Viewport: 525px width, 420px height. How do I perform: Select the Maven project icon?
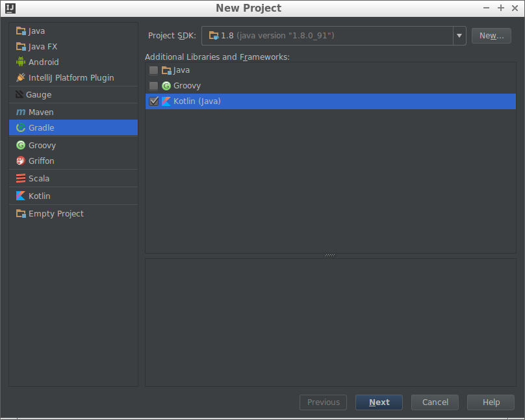(21, 112)
